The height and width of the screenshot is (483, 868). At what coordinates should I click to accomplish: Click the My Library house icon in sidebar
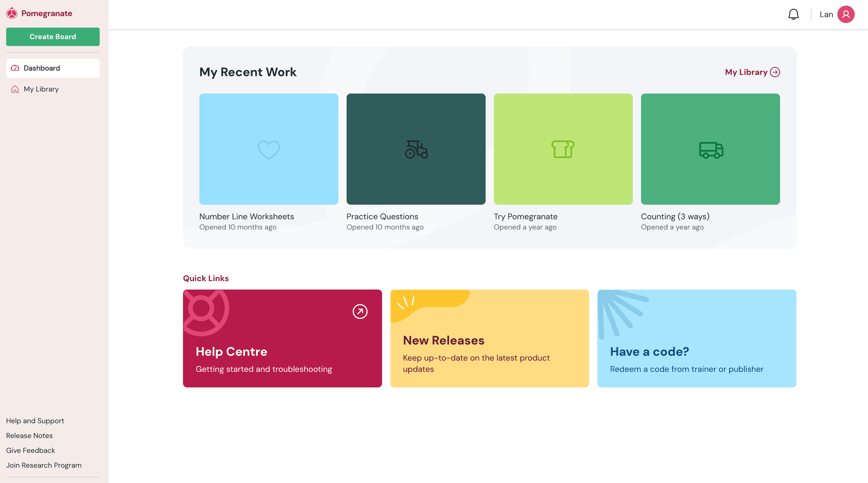pyautogui.click(x=15, y=89)
